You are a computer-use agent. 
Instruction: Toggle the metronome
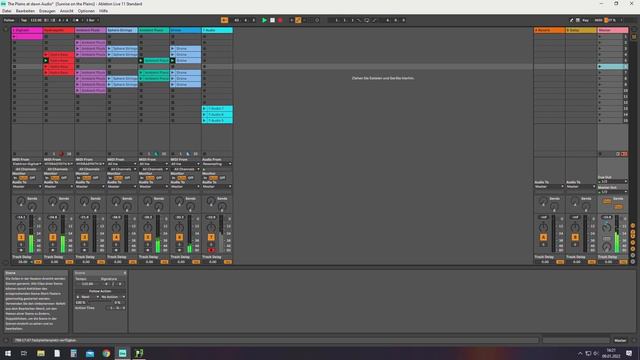(x=76, y=20)
